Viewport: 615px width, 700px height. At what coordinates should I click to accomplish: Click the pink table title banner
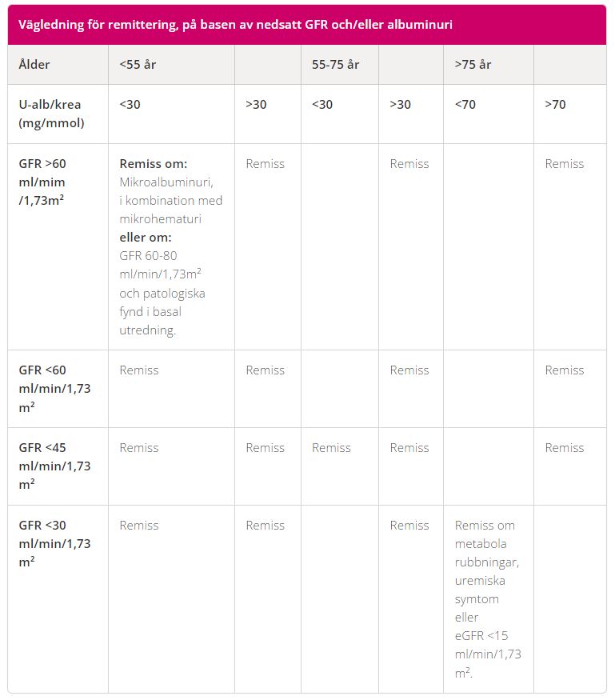coord(307,25)
